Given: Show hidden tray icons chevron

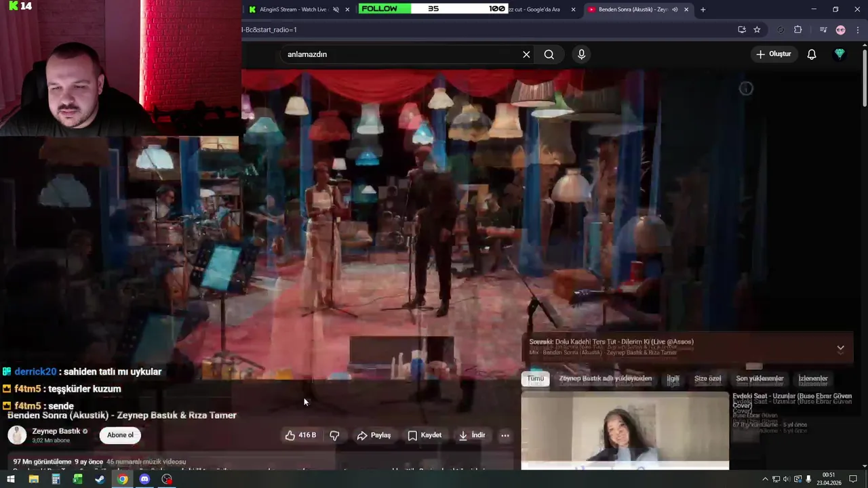Looking at the screenshot, I should pos(765,479).
